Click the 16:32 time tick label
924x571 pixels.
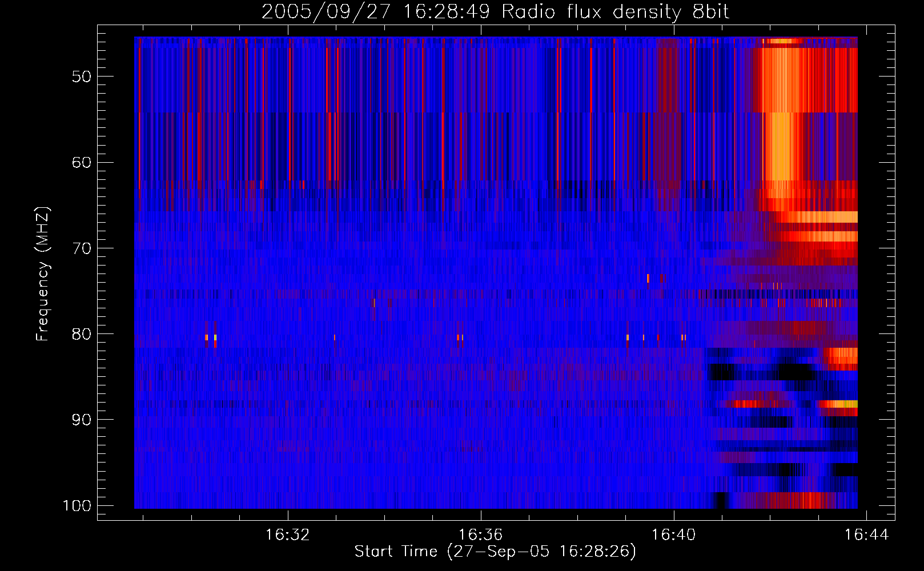tap(288, 535)
